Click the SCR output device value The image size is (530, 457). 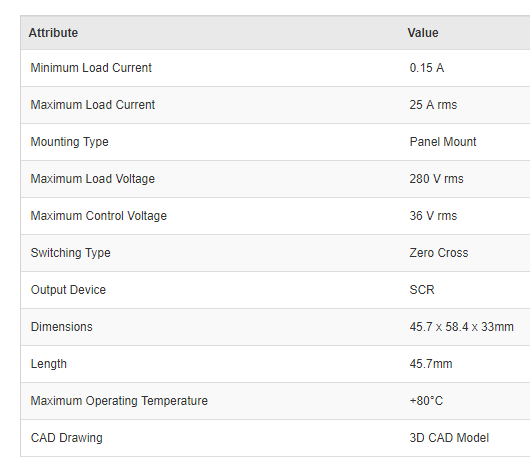pyautogui.click(x=422, y=290)
